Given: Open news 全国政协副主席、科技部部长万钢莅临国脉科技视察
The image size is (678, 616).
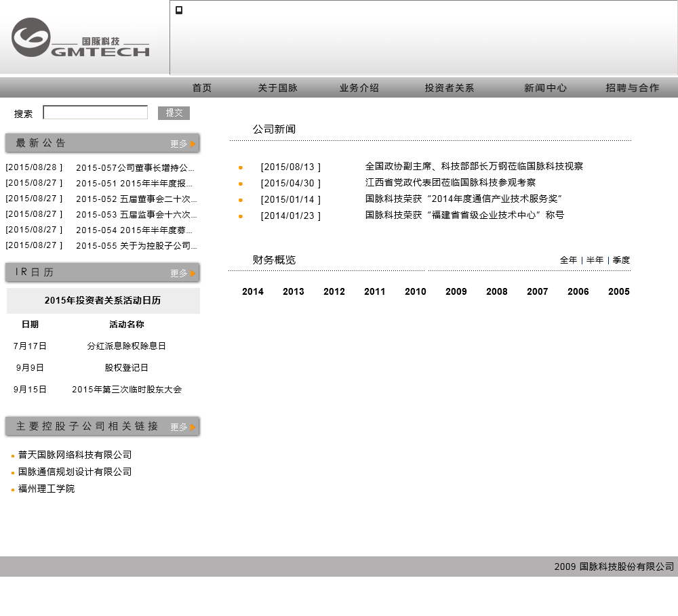Looking at the screenshot, I should 474,167.
